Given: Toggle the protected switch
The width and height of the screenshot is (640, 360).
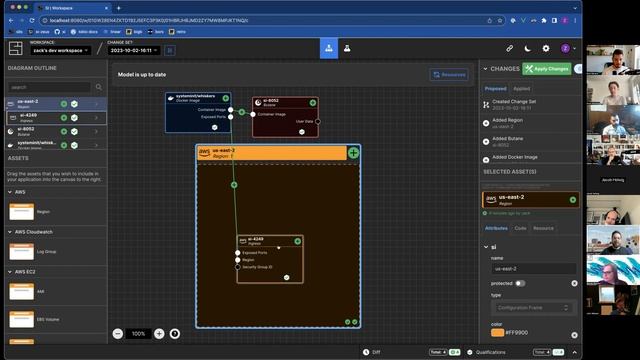Looking at the screenshot, I should tap(520, 283).
